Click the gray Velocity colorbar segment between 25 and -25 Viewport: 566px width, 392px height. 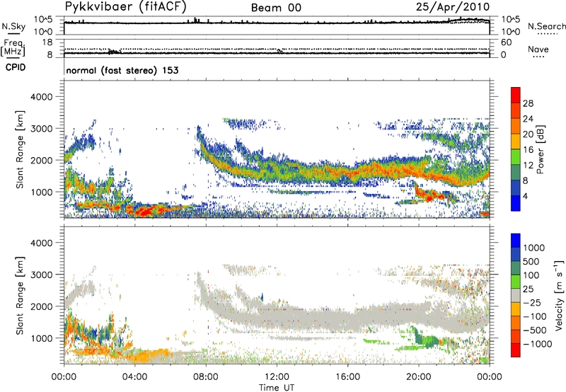pyautogui.click(x=516, y=295)
